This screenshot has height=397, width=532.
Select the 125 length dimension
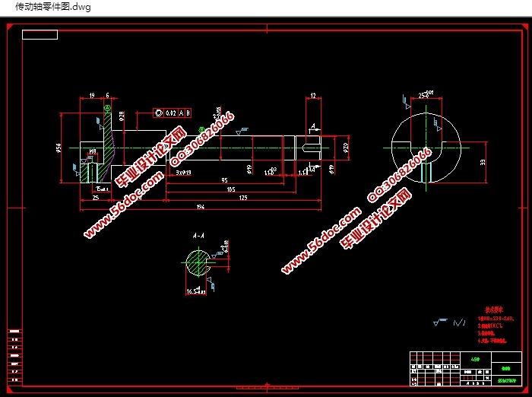[243, 198]
